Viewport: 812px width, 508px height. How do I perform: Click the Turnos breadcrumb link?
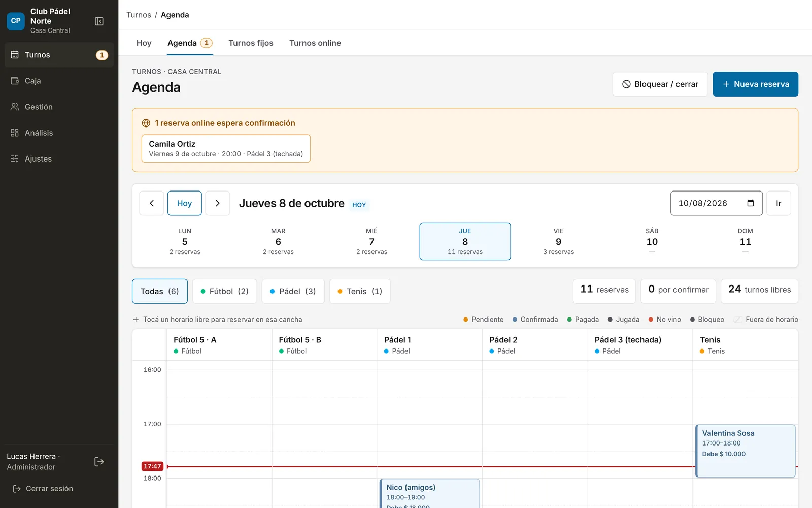tap(139, 15)
